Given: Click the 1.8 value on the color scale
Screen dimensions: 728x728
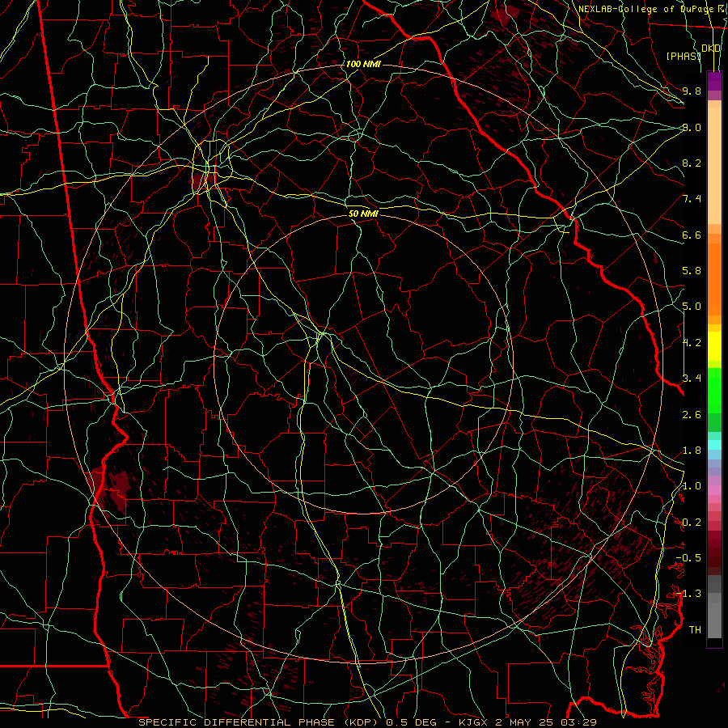Looking at the screenshot, I should tap(692, 451).
